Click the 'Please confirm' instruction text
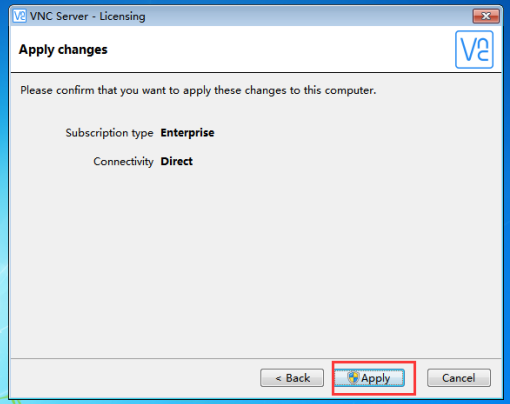Viewport: 510px width, 404px height. (198, 90)
